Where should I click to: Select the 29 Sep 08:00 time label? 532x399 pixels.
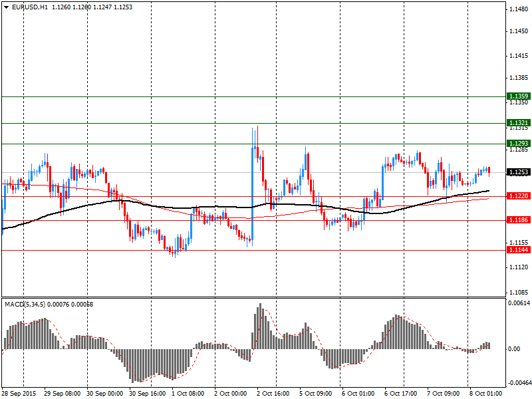[x=63, y=394]
